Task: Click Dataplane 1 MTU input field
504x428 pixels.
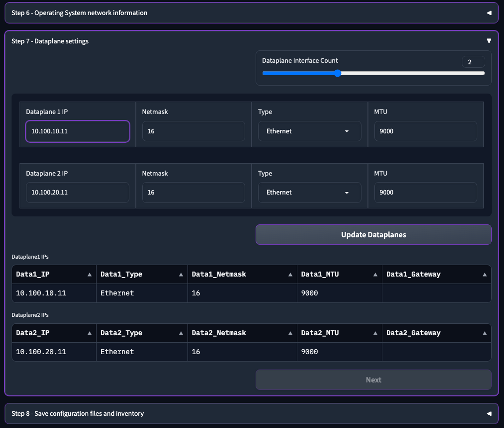Action: pos(425,131)
